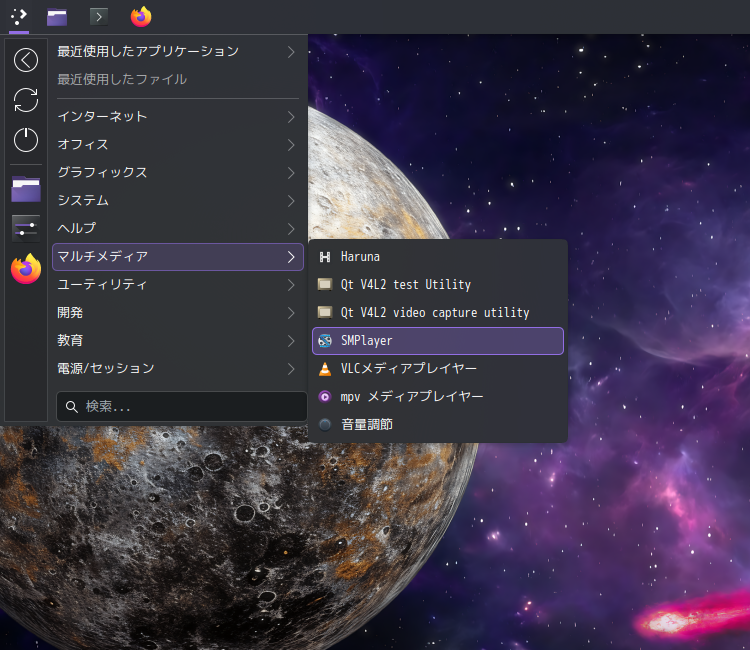Click the power off icon in sidebar
Image resolution: width=750 pixels, height=650 pixels.
[26, 140]
